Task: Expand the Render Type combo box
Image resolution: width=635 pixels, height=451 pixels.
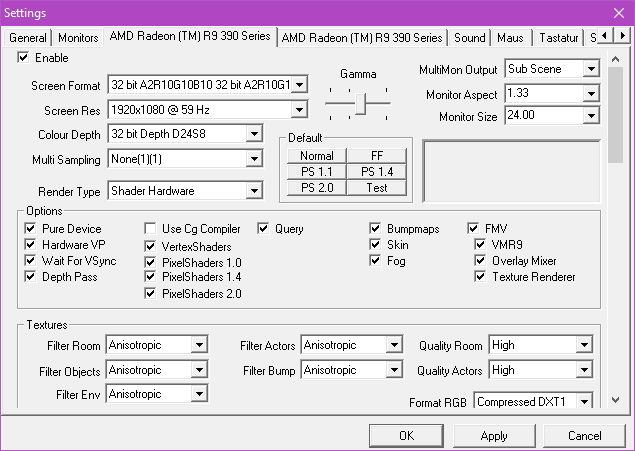Action: (x=252, y=190)
